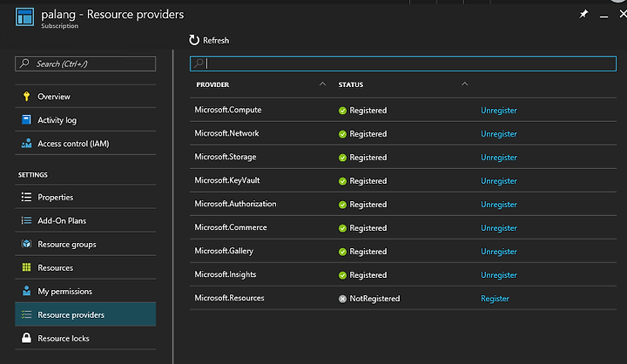The width and height of the screenshot is (627, 364).
Task: Open the Overview menu item
Action: click(85, 97)
